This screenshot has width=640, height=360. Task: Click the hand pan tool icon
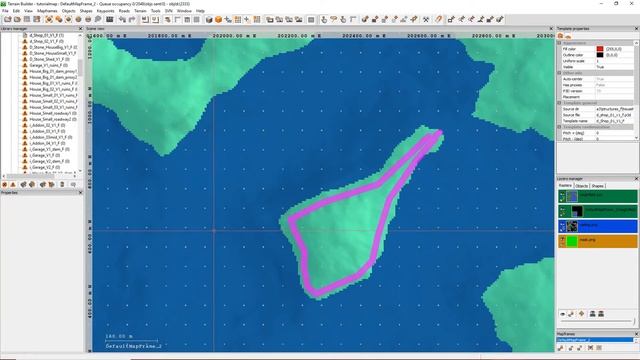pyautogui.click(x=324, y=19)
